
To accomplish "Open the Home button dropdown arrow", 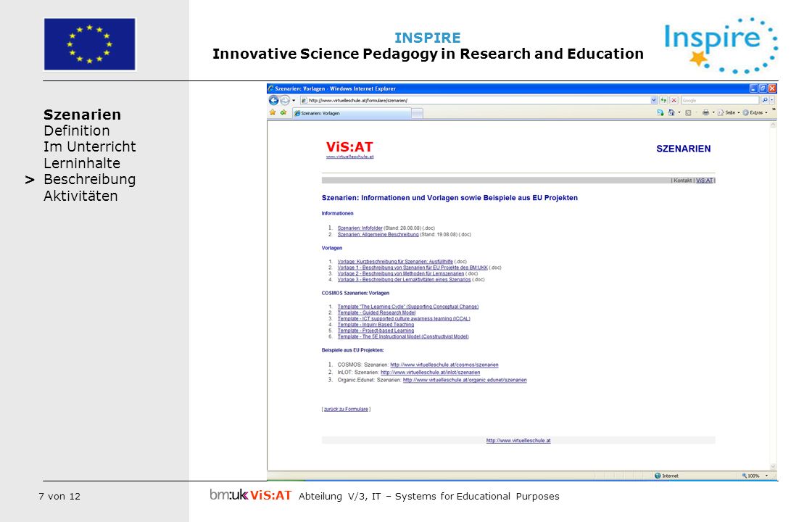I will [679, 112].
